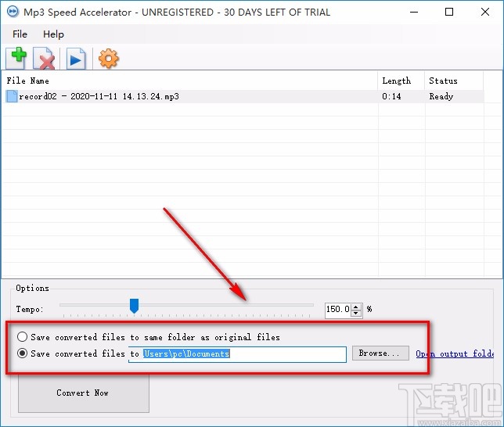Select save converted files to custom folder
The height and width of the screenshot is (427, 504).
22,353
